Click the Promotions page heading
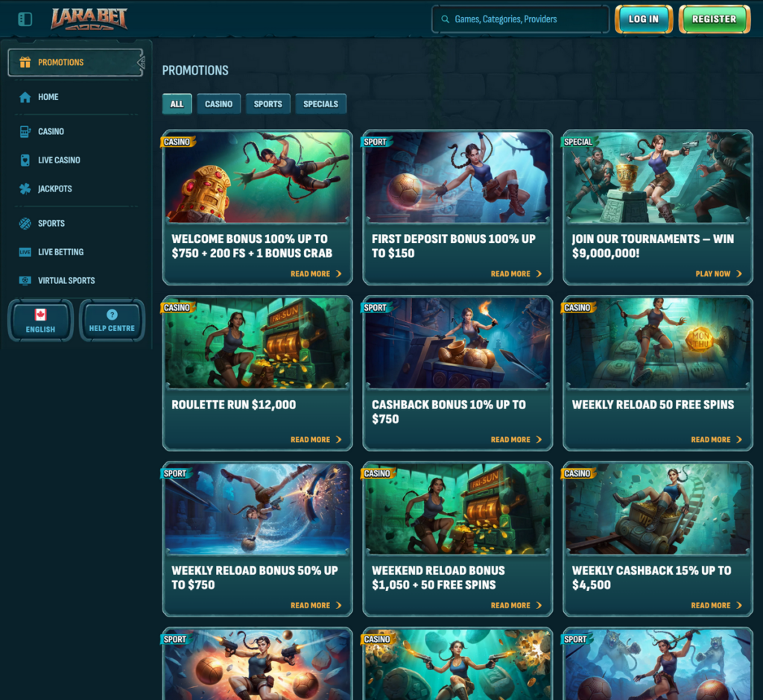 [x=195, y=71]
